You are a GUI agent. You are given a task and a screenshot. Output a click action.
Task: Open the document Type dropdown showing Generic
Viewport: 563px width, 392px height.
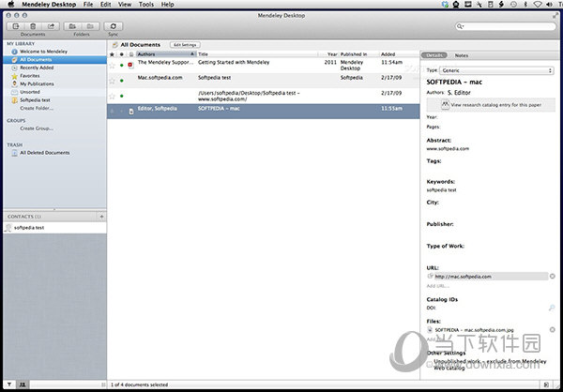pos(497,70)
